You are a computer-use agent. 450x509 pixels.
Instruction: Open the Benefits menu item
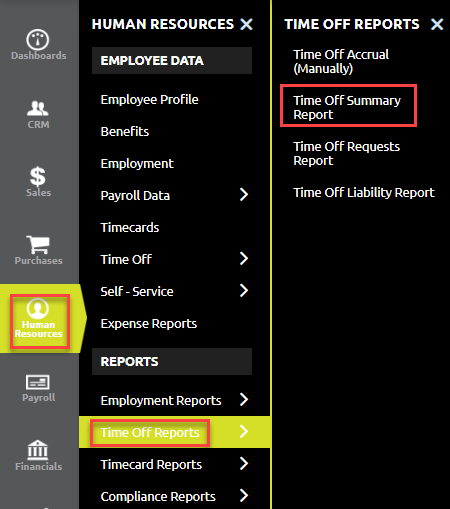[x=125, y=131]
